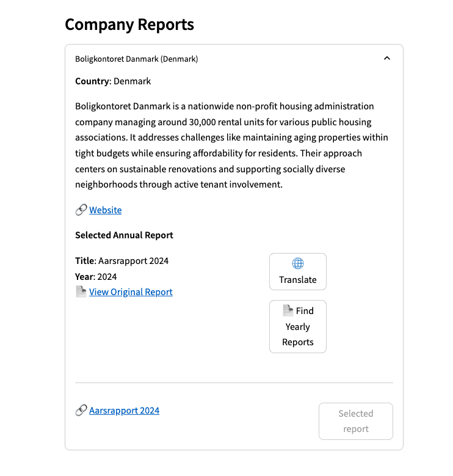Open the Aarsrapport 2024 link
453x476 pixels.
(x=124, y=411)
